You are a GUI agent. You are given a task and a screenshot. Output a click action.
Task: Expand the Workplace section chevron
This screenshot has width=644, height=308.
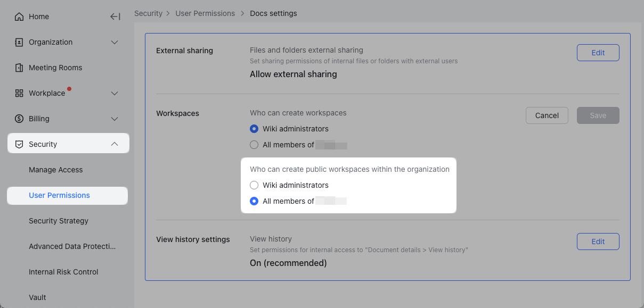point(114,93)
